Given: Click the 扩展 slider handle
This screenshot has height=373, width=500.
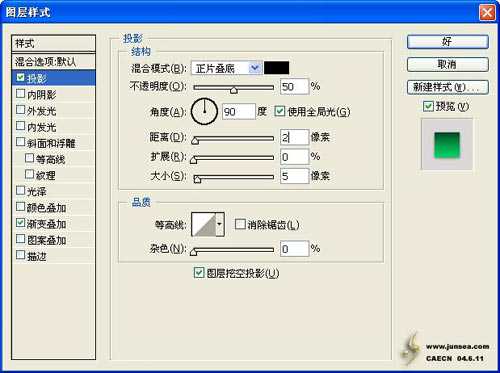Looking at the screenshot, I should [194, 160].
